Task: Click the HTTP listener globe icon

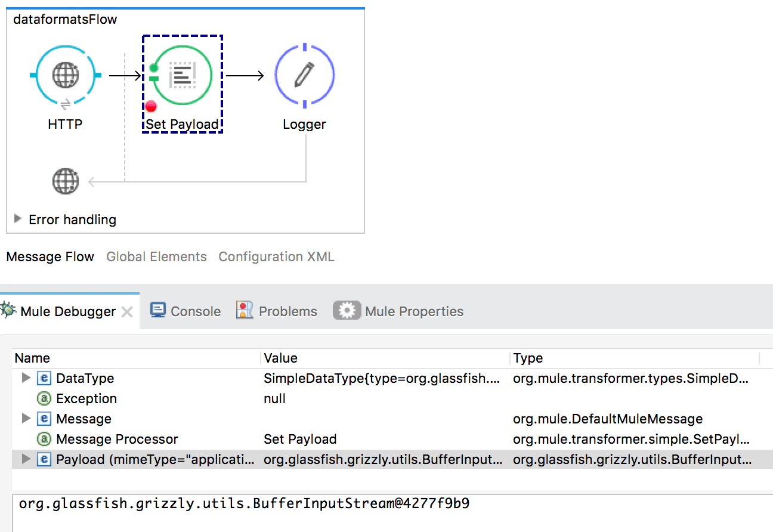Action: [x=66, y=75]
